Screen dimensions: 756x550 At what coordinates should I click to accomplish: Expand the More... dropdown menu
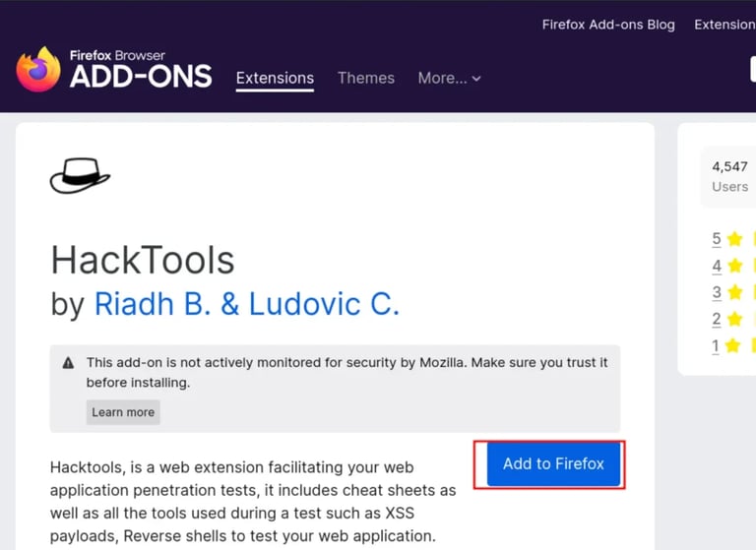click(449, 78)
